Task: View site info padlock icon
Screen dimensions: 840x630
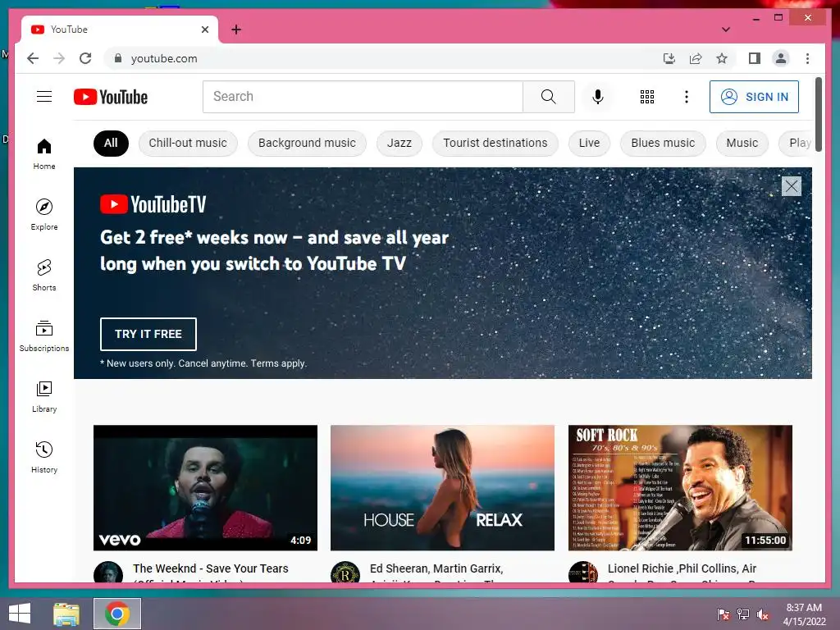Action: click(118, 58)
